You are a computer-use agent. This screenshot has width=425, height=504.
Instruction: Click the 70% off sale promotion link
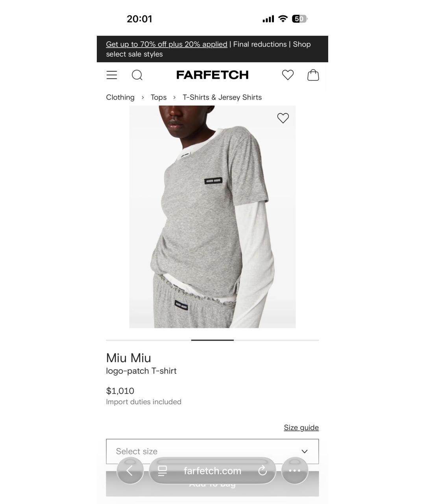click(x=166, y=44)
